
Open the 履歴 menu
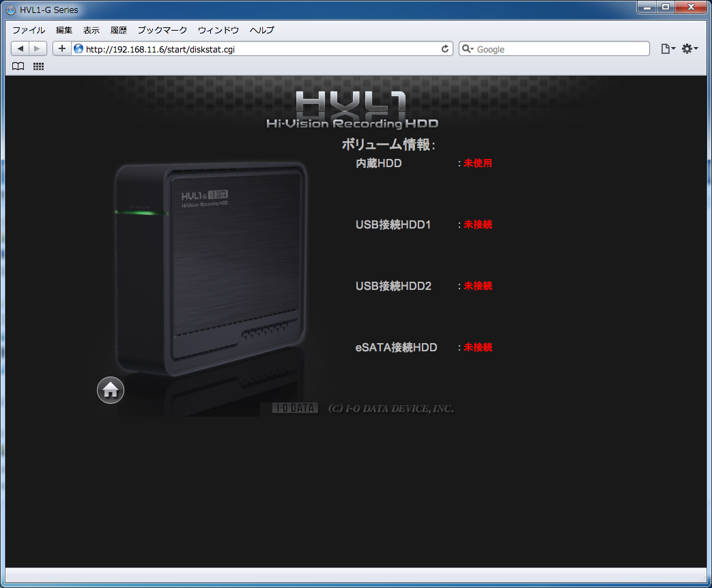point(119,30)
